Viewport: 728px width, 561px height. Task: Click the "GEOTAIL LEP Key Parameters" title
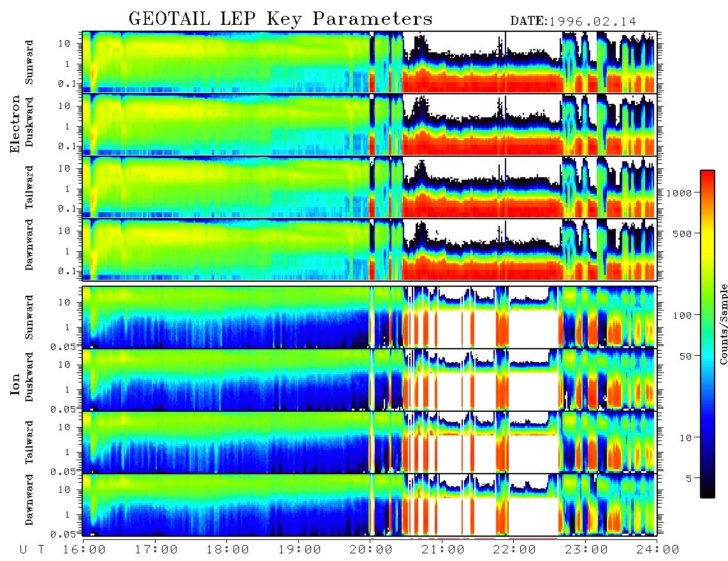(280, 19)
